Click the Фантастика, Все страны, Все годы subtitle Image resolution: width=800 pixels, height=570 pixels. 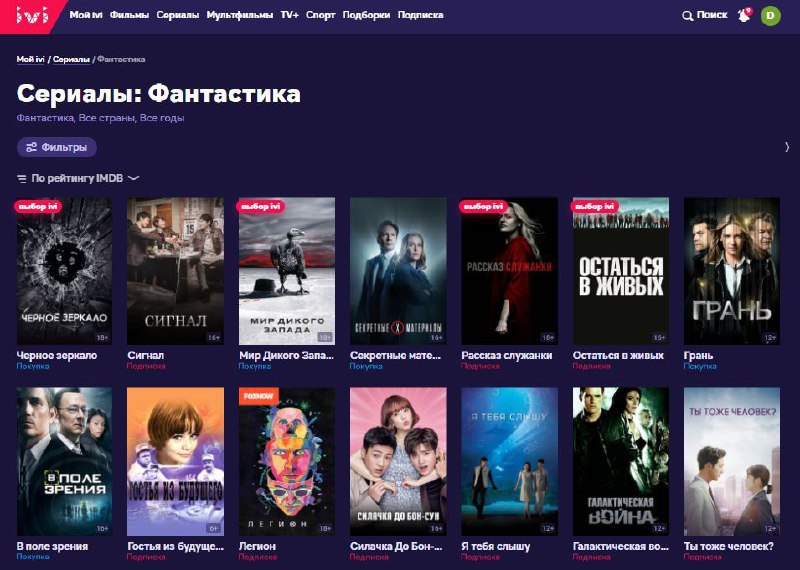point(100,118)
